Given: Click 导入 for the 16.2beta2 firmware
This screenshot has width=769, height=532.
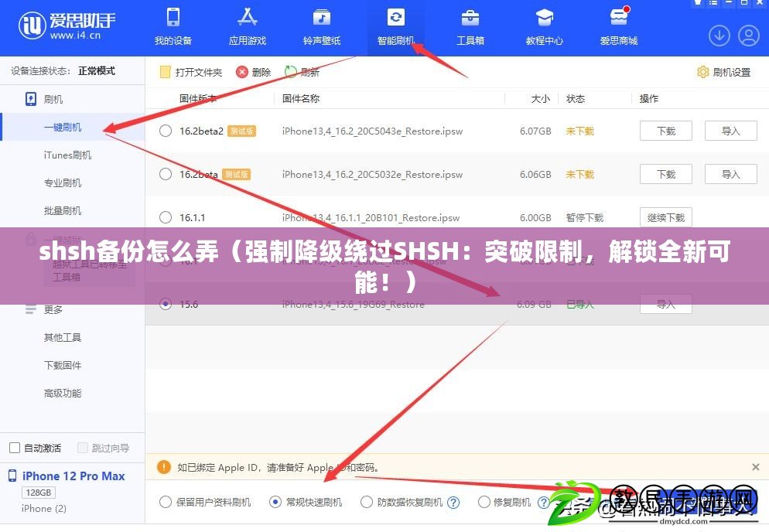Looking at the screenshot, I should pyautogui.click(x=731, y=131).
